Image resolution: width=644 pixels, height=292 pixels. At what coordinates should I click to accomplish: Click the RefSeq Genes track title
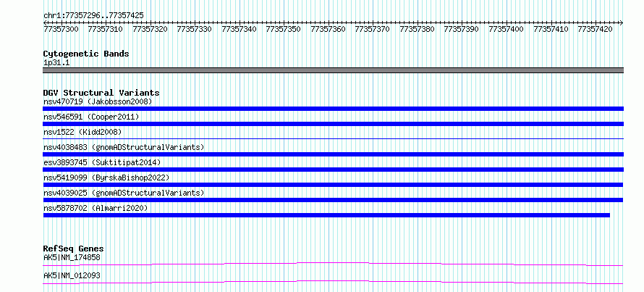point(74,249)
